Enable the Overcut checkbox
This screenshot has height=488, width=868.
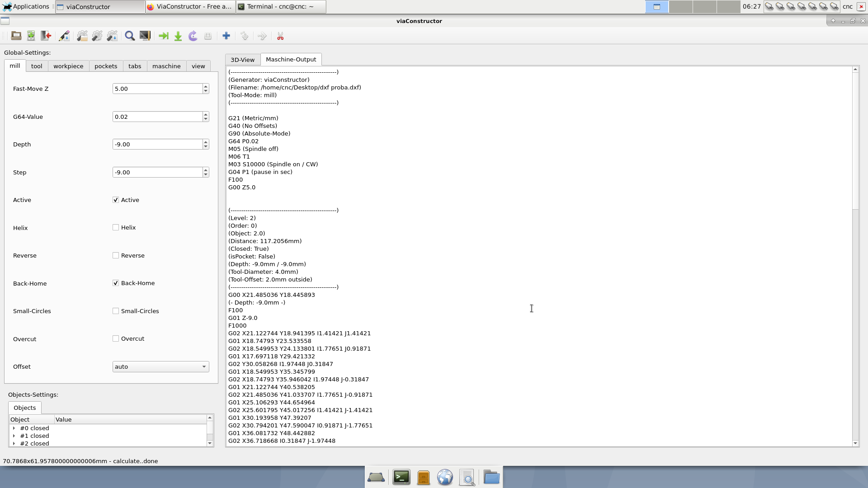[x=116, y=338]
